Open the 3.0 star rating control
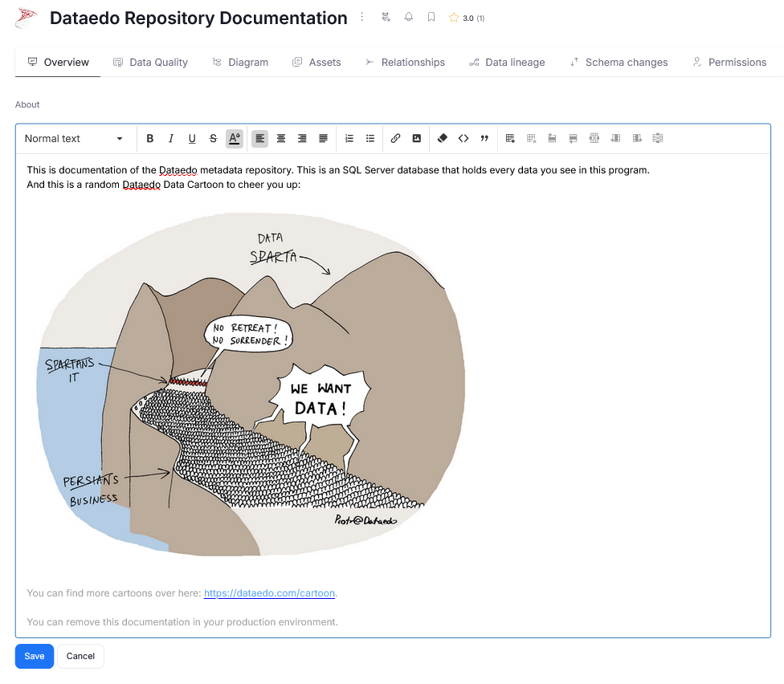The height and width of the screenshot is (684, 784). 467,18
